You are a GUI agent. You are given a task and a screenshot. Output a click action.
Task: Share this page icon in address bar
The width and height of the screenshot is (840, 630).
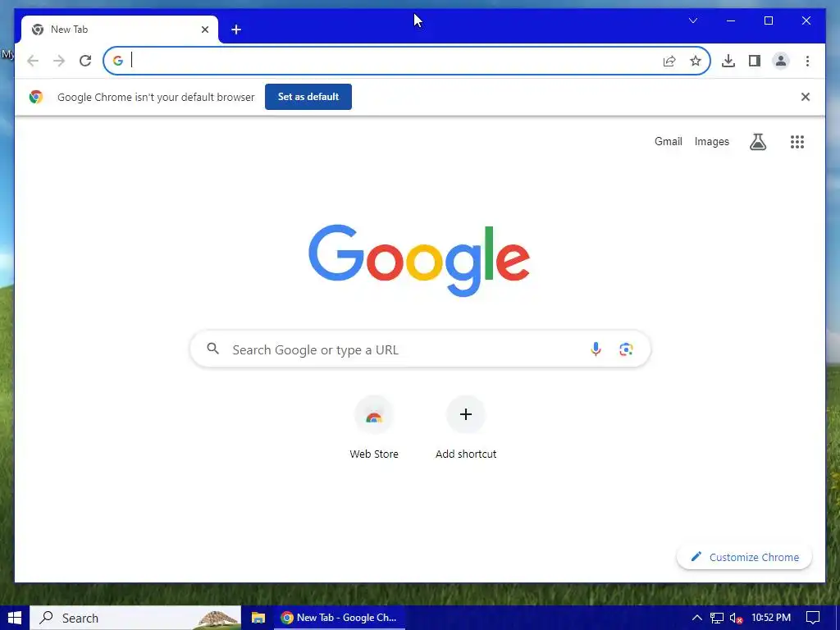669,61
